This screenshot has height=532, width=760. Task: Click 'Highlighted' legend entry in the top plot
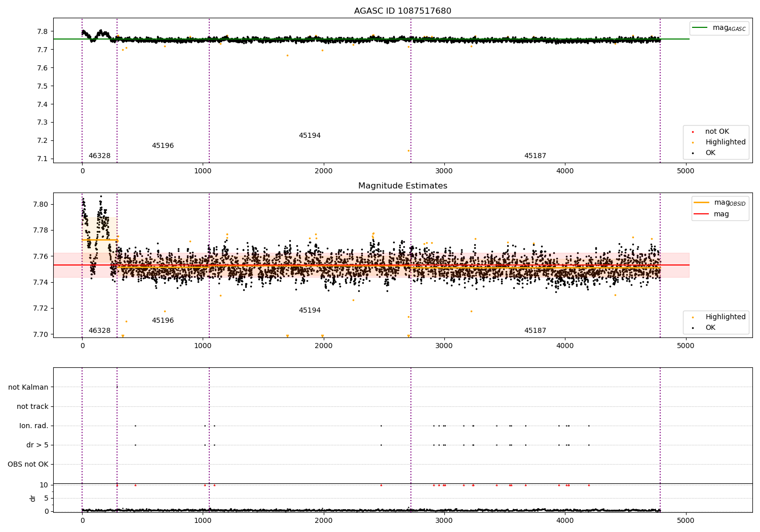tap(726, 142)
